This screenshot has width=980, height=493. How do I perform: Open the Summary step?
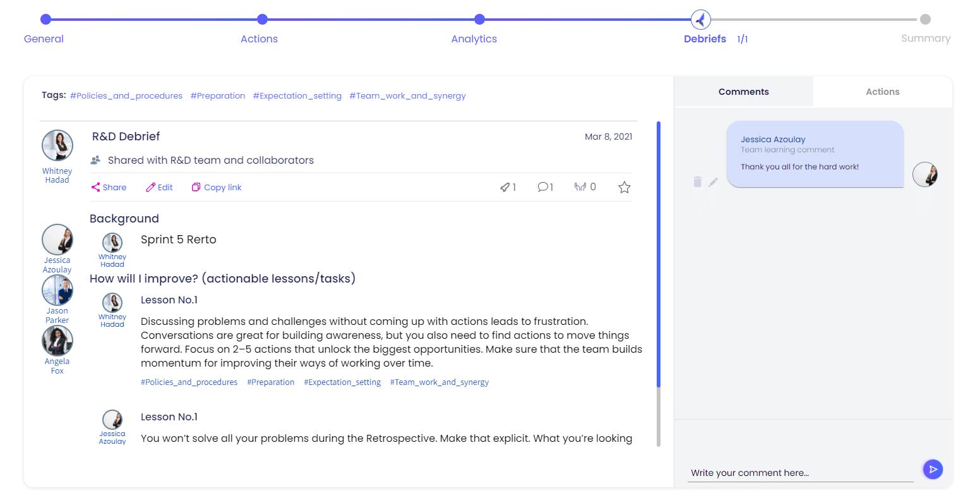925,20
